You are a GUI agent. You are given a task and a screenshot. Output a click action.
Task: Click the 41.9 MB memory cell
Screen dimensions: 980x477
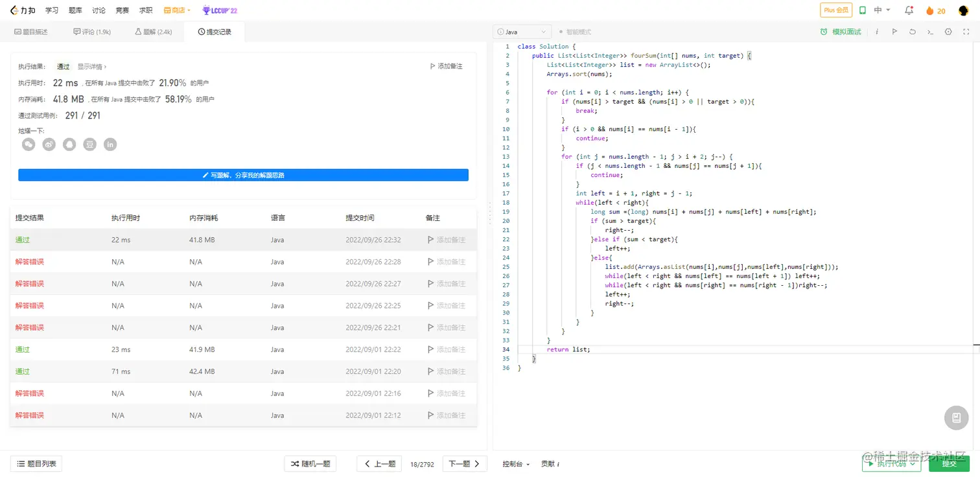(202, 349)
